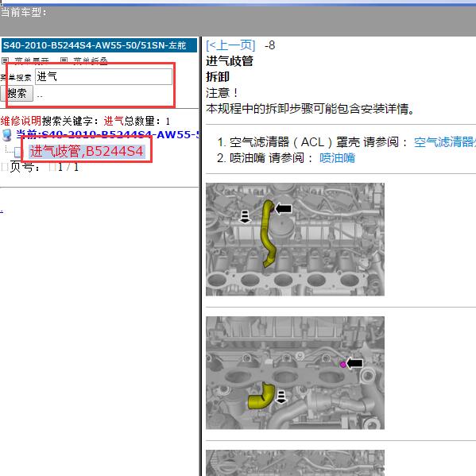
Task: Select the 进气歧管,B5244S4 search result
Action: pos(87,151)
